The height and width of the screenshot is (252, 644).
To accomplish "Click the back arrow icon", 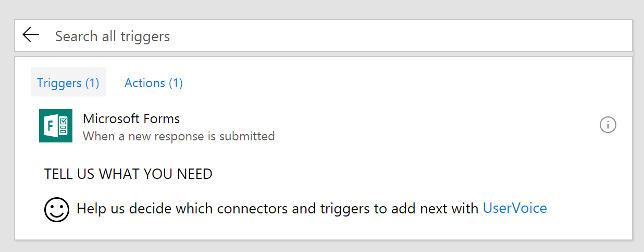I will [31, 35].
